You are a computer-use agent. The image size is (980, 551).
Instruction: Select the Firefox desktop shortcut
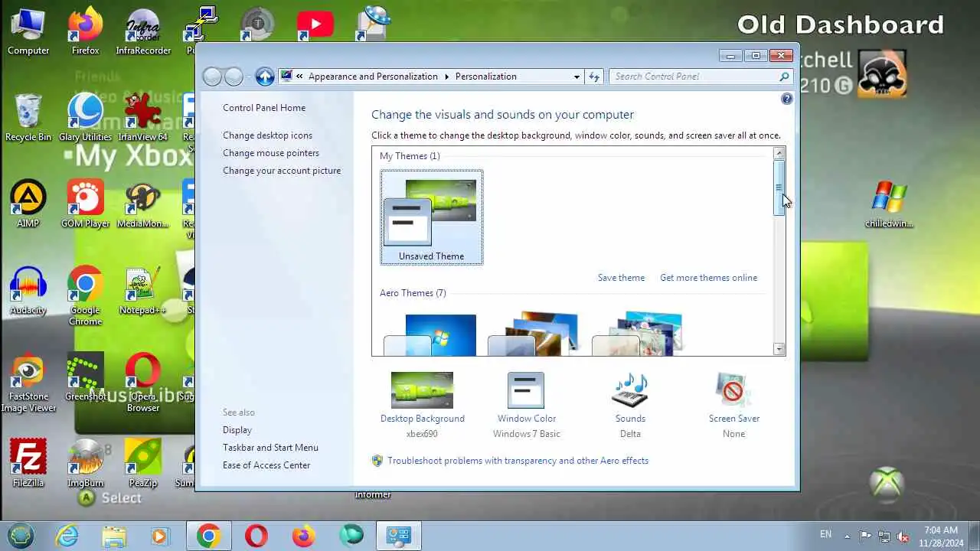(x=86, y=32)
